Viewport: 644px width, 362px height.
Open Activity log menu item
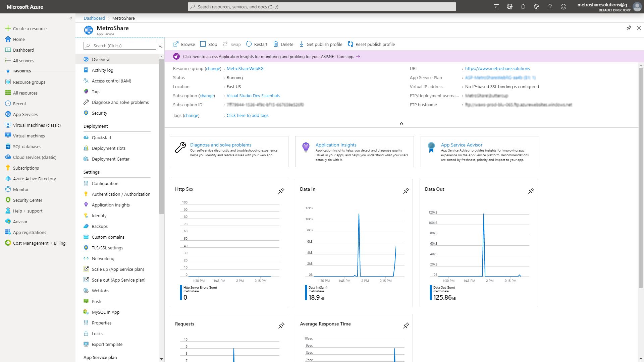pyautogui.click(x=117, y=70)
